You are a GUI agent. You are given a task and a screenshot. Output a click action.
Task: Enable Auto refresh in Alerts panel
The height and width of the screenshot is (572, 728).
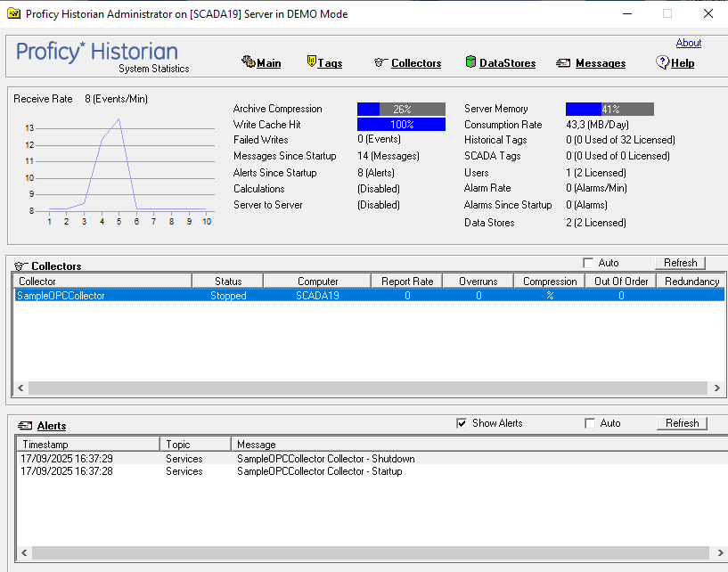[x=590, y=423]
